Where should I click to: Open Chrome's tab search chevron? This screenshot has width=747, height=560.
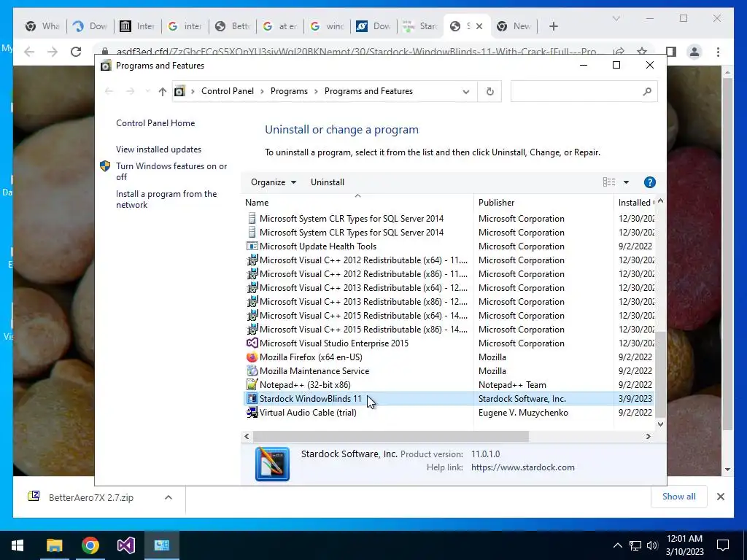coord(616,18)
